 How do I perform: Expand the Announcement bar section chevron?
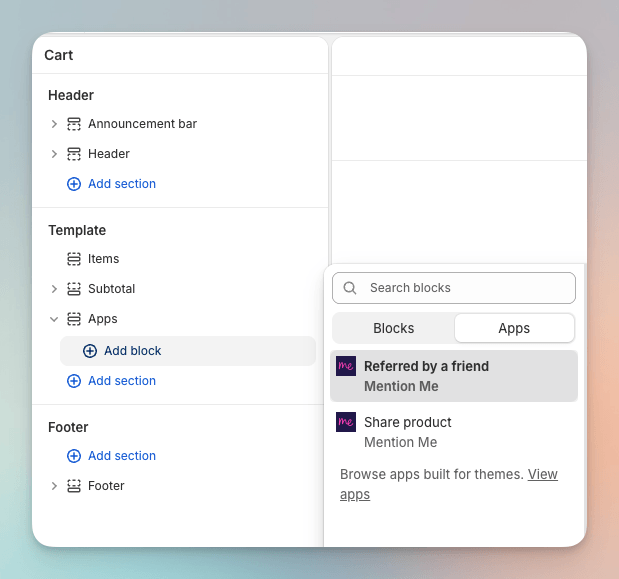pos(54,124)
